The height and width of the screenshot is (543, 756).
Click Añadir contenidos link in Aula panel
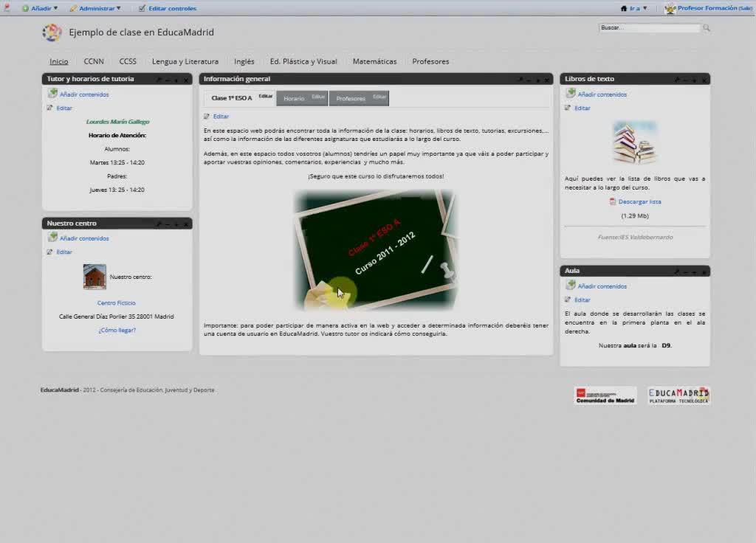click(602, 286)
